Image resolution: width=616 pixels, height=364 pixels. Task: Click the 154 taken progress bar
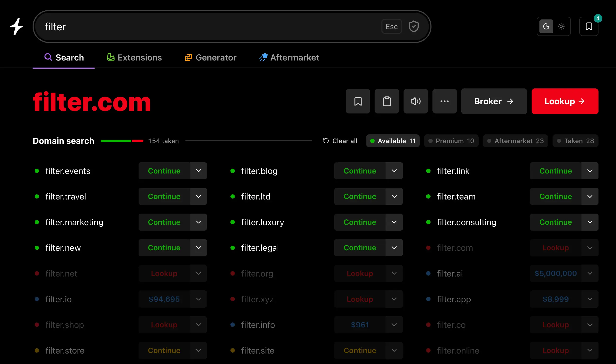tap(122, 141)
